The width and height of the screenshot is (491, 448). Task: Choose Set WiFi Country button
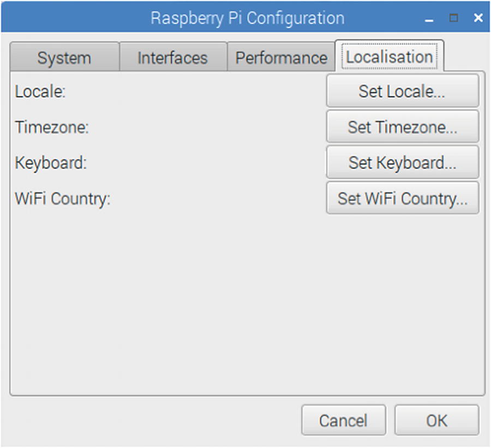[403, 198]
